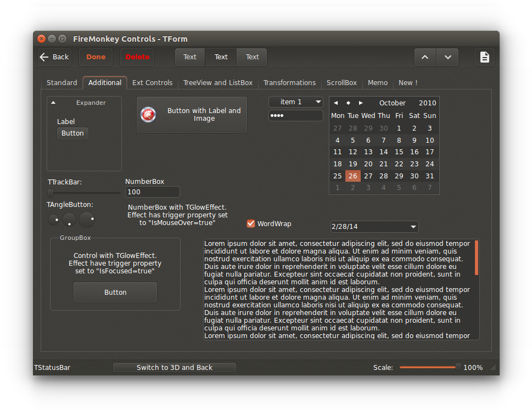This screenshot has width=532, height=410.
Task: Open the Transformations tab
Action: [289, 83]
